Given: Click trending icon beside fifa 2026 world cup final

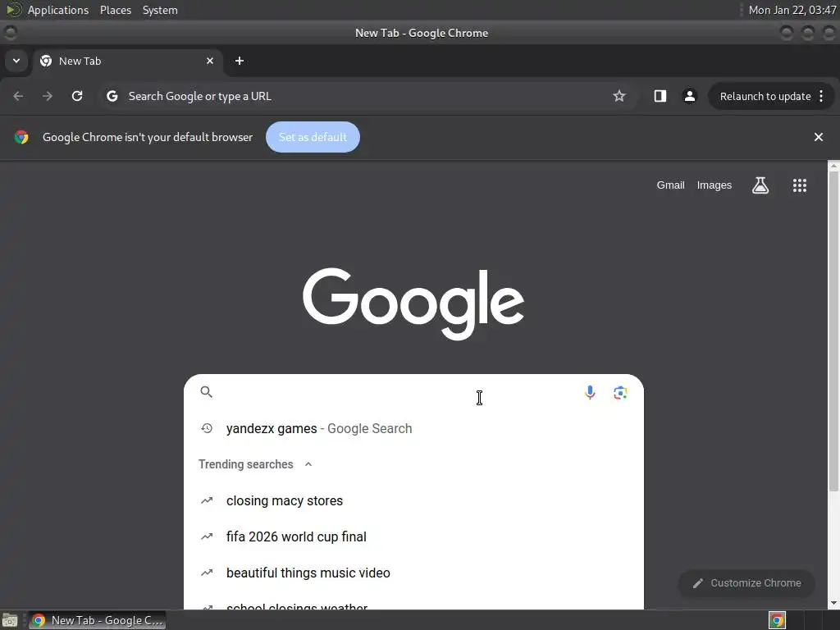Looking at the screenshot, I should tap(207, 536).
